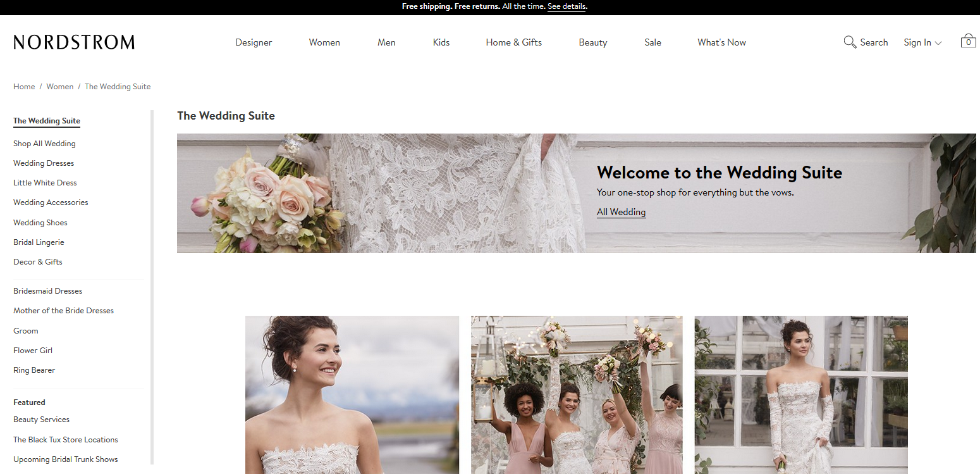980x474 pixels.
Task: Open the Women menu
Action: coord(324,42)
